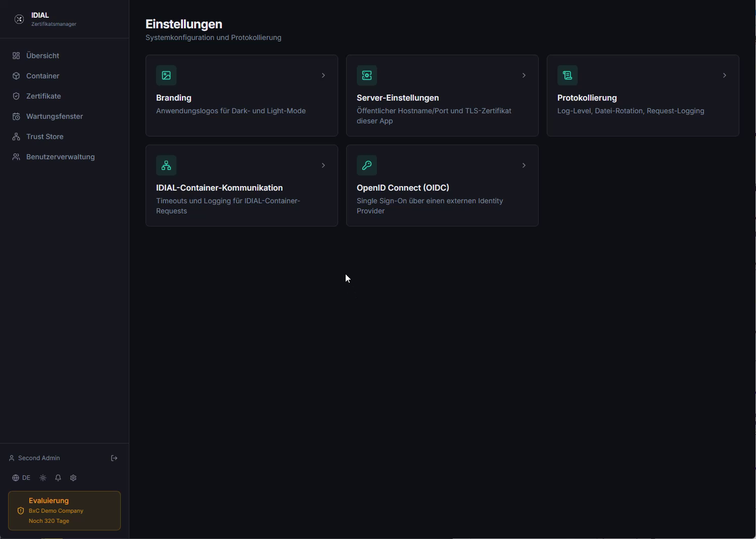Click the globe language icon

tap(16, 478)
